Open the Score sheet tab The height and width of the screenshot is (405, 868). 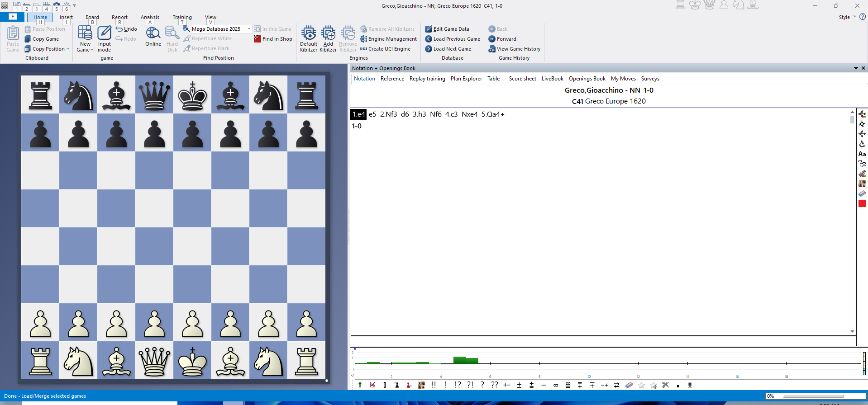pos(522,79)
